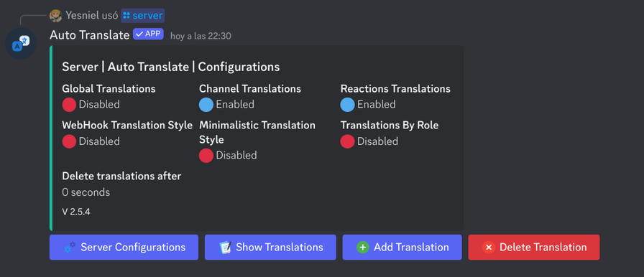Click Yesniel's small user avatar

click(x=55, y=16)
